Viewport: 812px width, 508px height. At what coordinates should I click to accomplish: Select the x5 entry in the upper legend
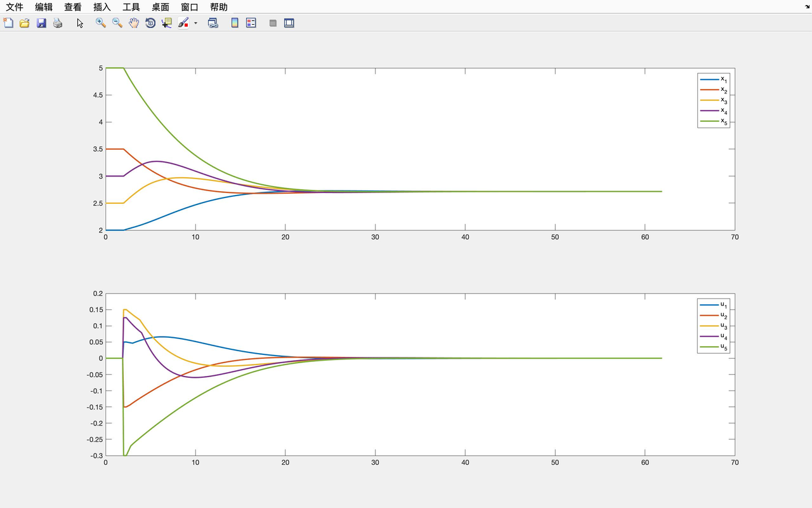click(x=713, y=121)
